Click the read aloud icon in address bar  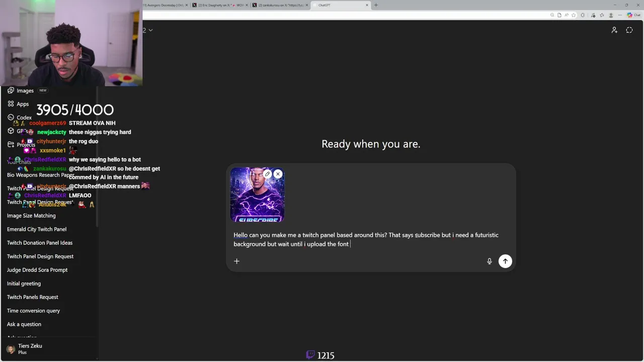567,15
